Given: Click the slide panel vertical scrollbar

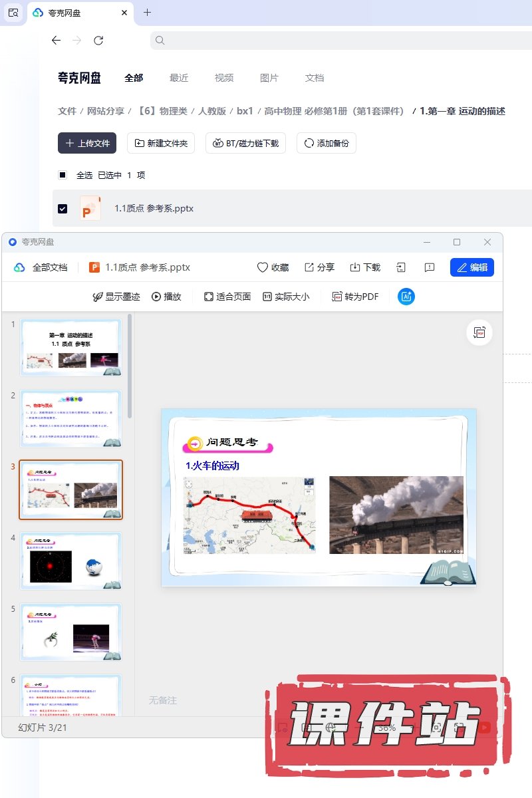Looking at the screenshot, I should (130, 366).
